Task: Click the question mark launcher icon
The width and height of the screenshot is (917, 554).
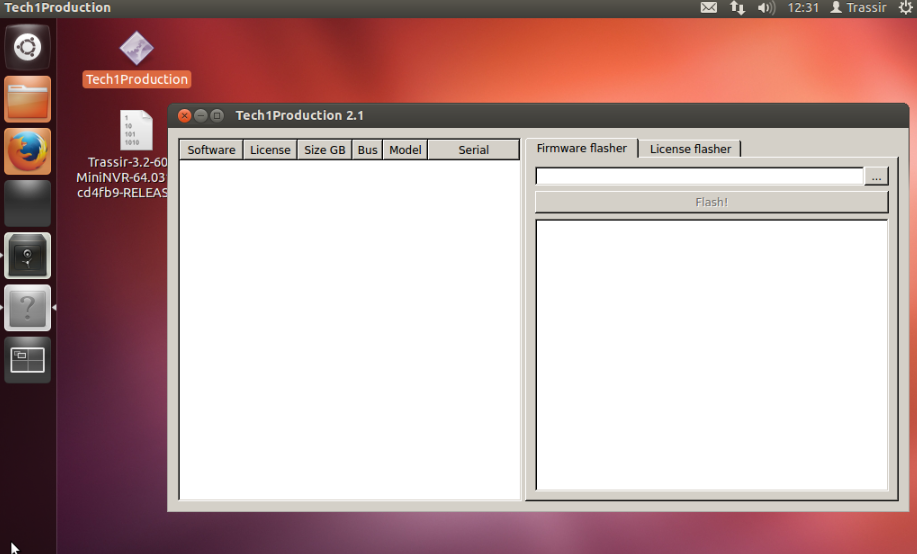Action: (27, 308)
